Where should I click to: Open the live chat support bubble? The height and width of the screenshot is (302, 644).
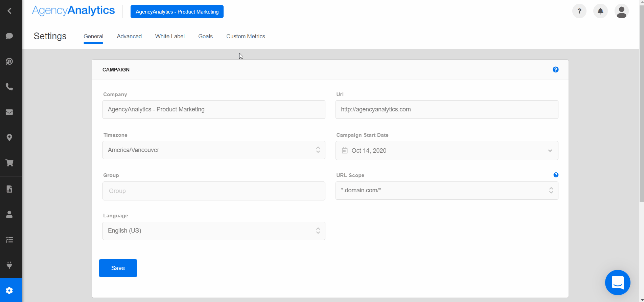(x=618, y=282)
